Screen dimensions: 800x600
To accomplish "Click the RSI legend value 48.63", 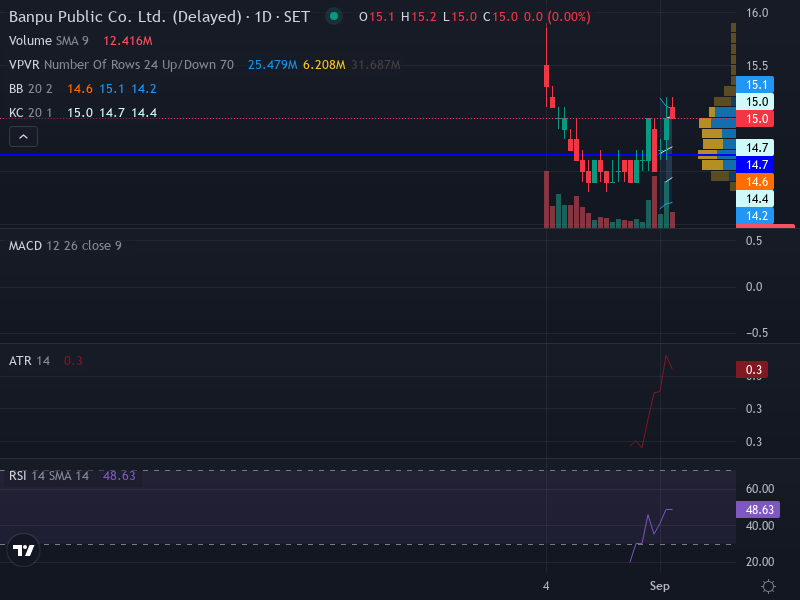I will pyautogui.click(x=119, y=476).
